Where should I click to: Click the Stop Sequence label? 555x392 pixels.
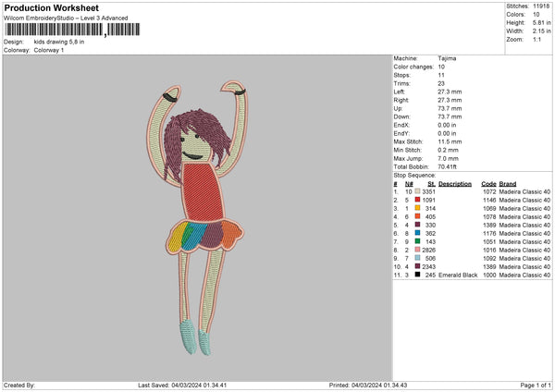click(414, 173)
